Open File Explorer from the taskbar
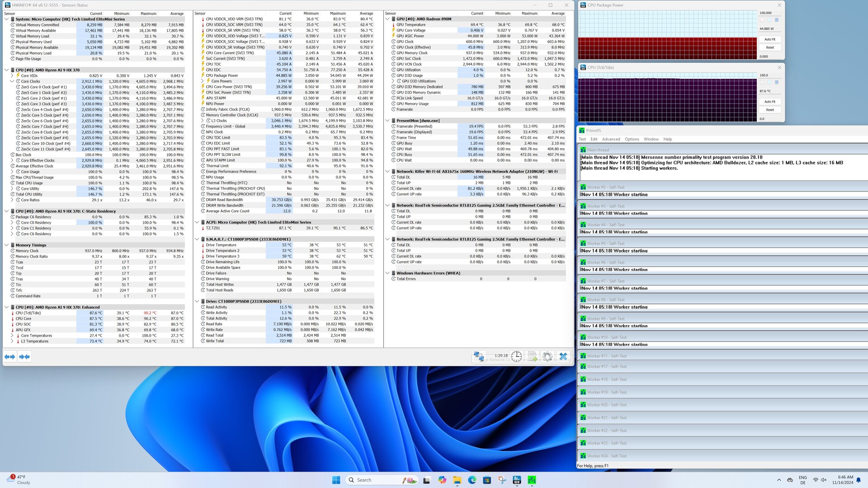The width and height of the screenshot is (868, 488). click(x=457, y=480)
